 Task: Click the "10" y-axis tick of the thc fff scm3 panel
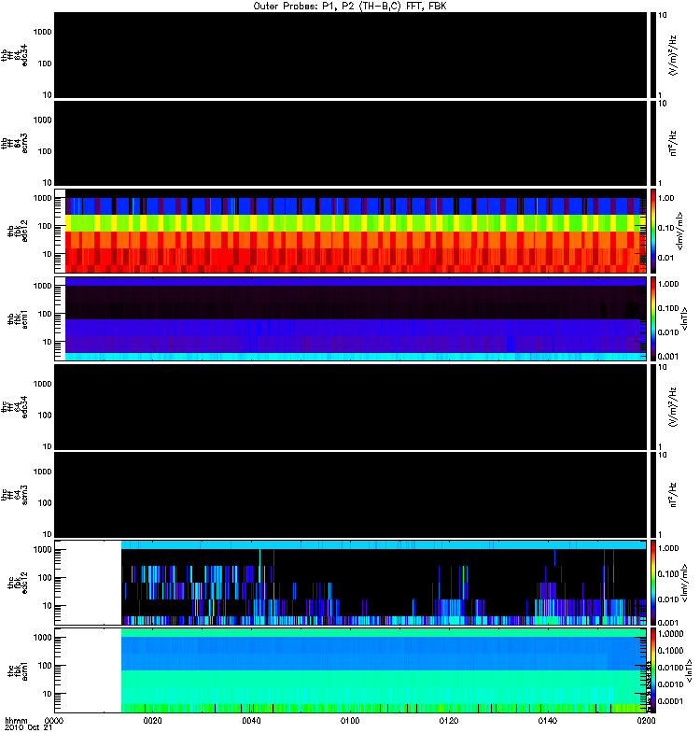[48, 534]
